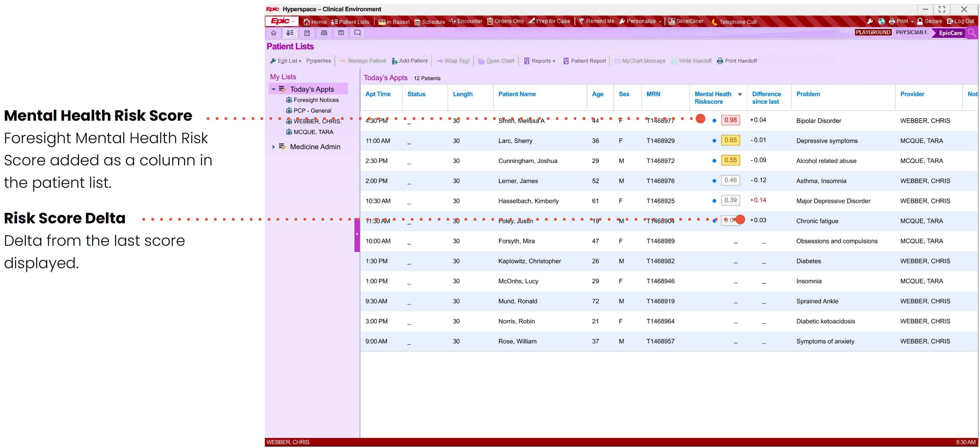
Task: Click the 0.55 risk score badge
Action: (x=730, y=160)
